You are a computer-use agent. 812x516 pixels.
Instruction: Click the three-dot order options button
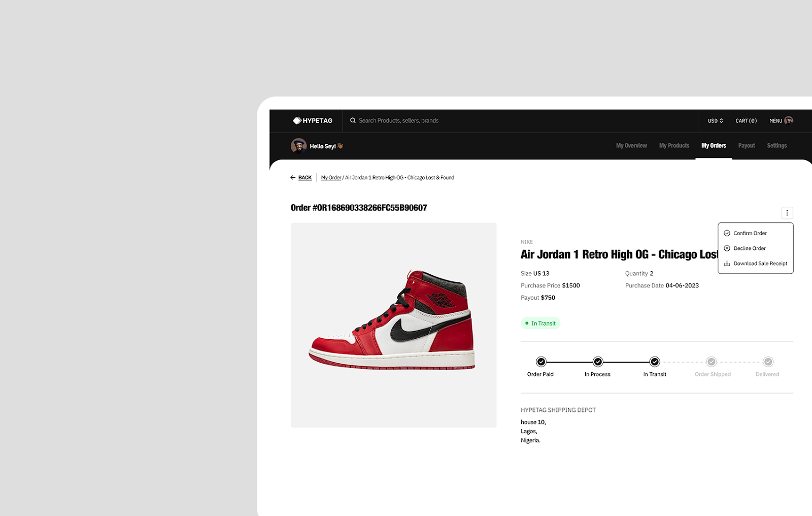point(787,213)
